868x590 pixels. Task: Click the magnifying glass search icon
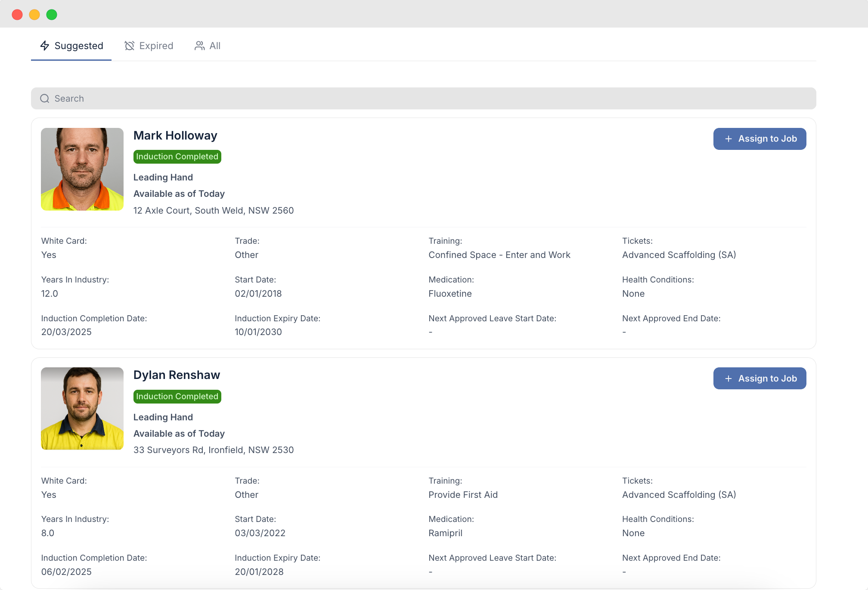[x=45, y=99]
